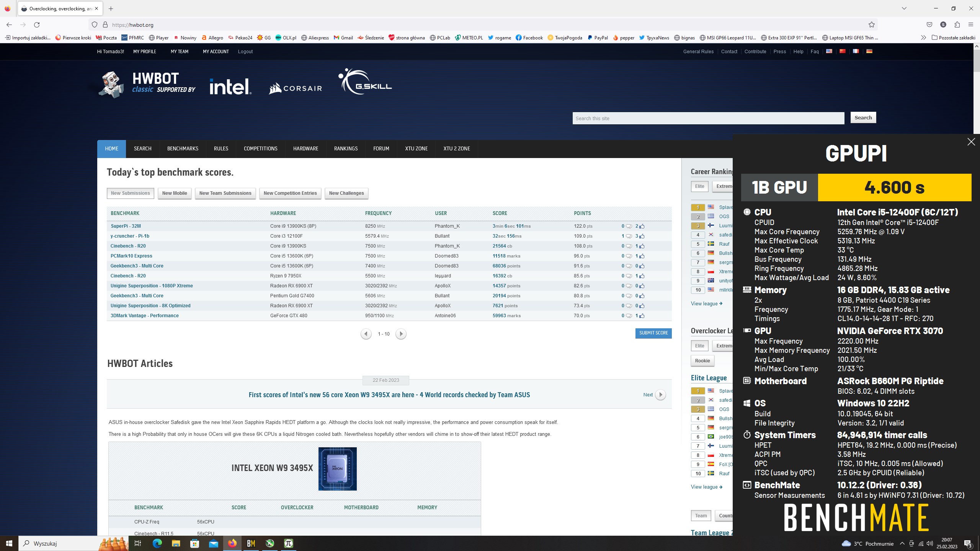Click the Logout link
This screenshot has width=980, height=551.
(245, 52)
